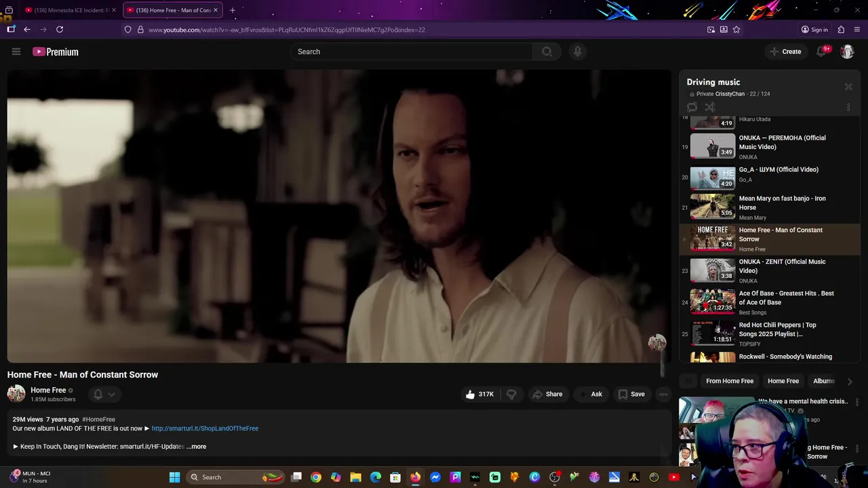Play ONUKA - ZENIT playlist video
This screenshot has width=868, height=488.
tap(770, 270)
